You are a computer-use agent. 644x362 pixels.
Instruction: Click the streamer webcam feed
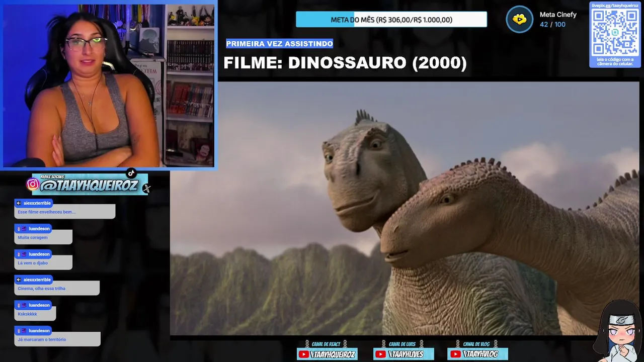(x=109, y=85)
